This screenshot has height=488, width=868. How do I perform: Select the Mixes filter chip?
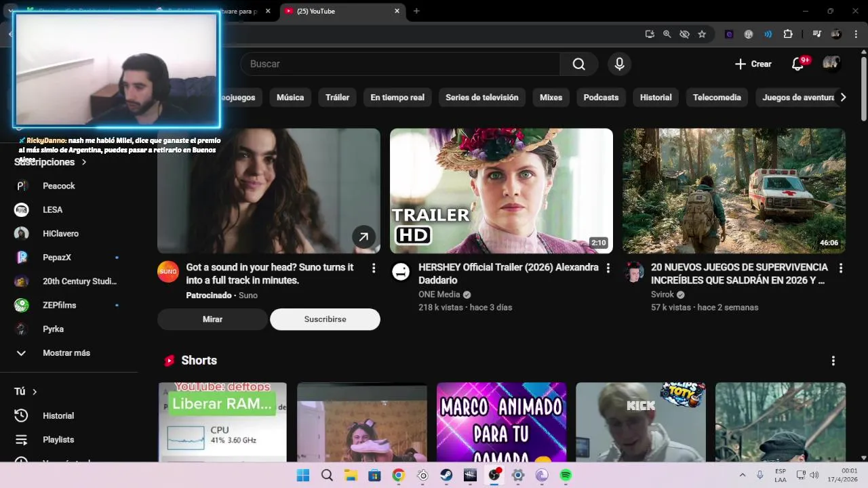click(x=551, y=98)
